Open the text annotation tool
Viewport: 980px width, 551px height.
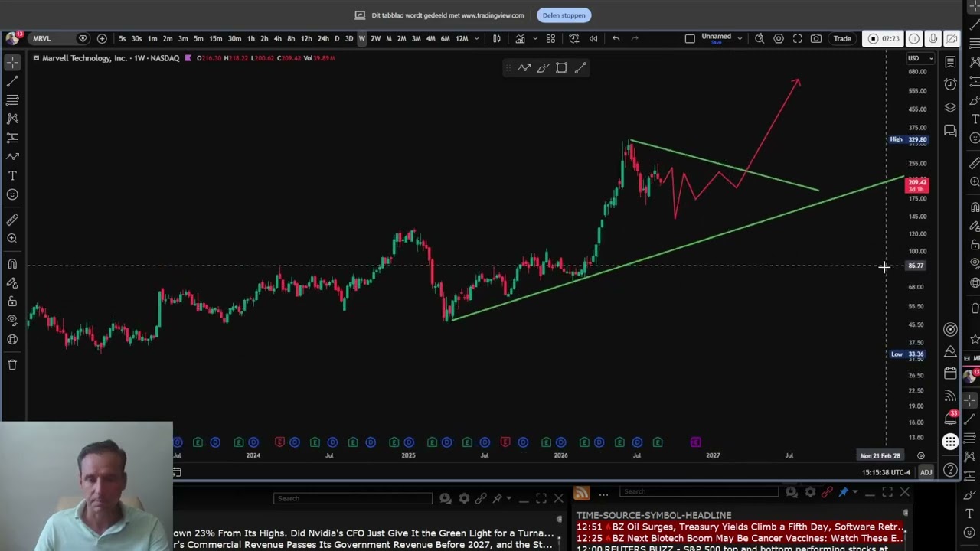click(x=12, y=175)
